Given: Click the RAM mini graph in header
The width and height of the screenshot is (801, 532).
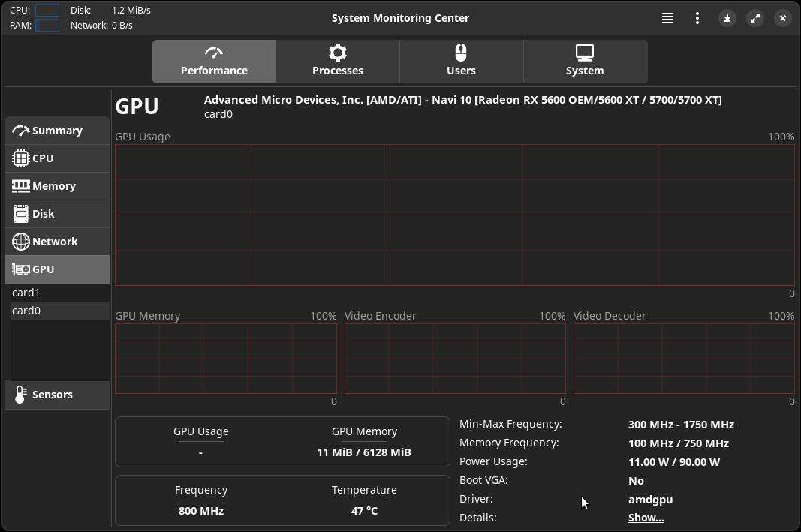Looking at the screenshot, I should pyautogui.click(x=47, y=25).
